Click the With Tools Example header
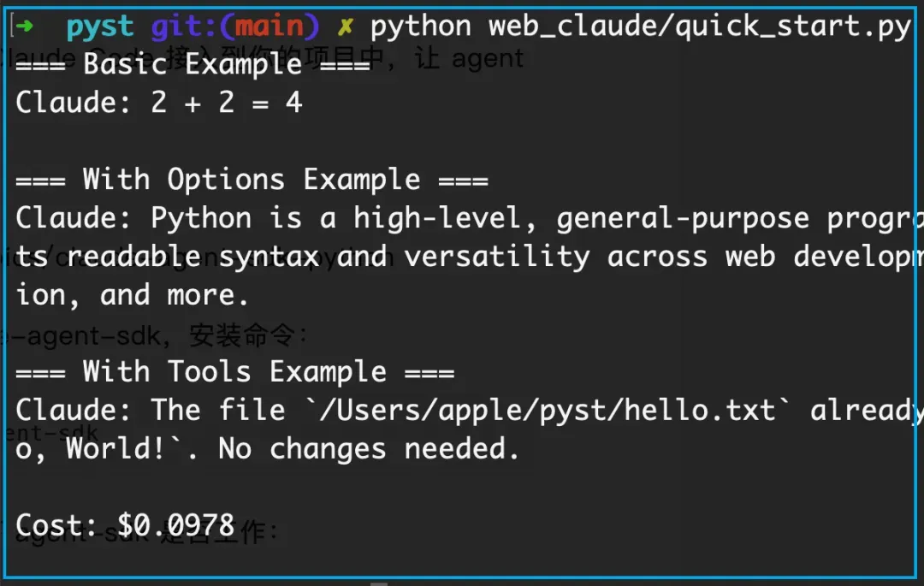This screenshot has width=924, height=586. (x=234, y=372)
